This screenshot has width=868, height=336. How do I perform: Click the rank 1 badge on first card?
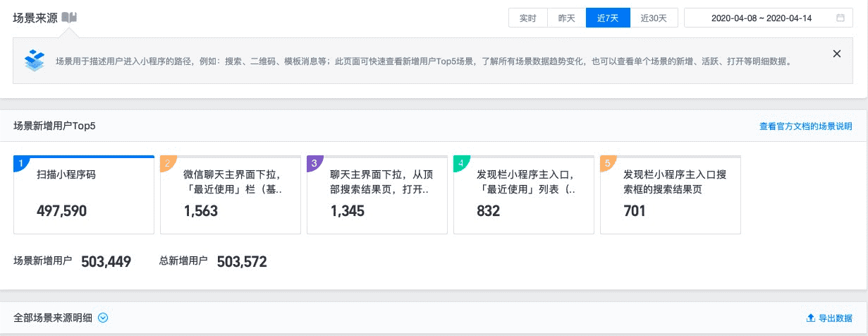pyautogui.click(x=20, y=163)
